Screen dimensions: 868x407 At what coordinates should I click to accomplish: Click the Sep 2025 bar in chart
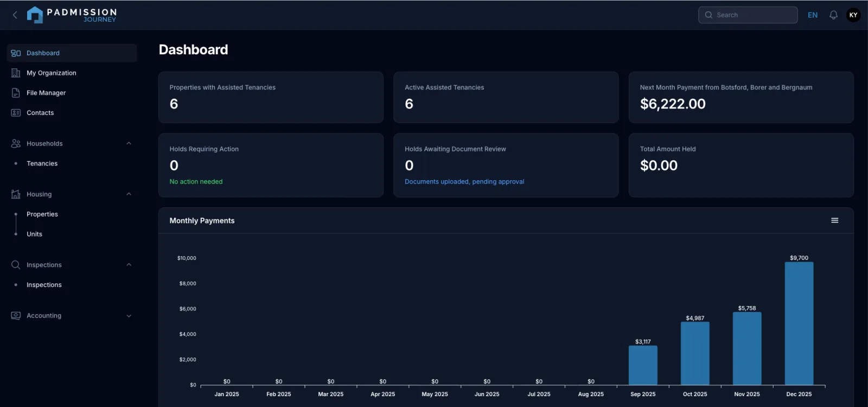[x=643, y=365]
